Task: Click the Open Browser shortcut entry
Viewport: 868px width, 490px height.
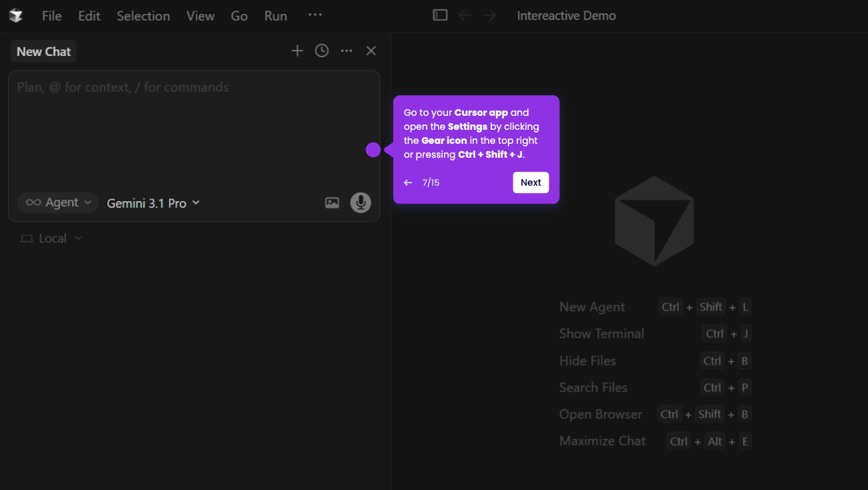Action: pos(655,414)
